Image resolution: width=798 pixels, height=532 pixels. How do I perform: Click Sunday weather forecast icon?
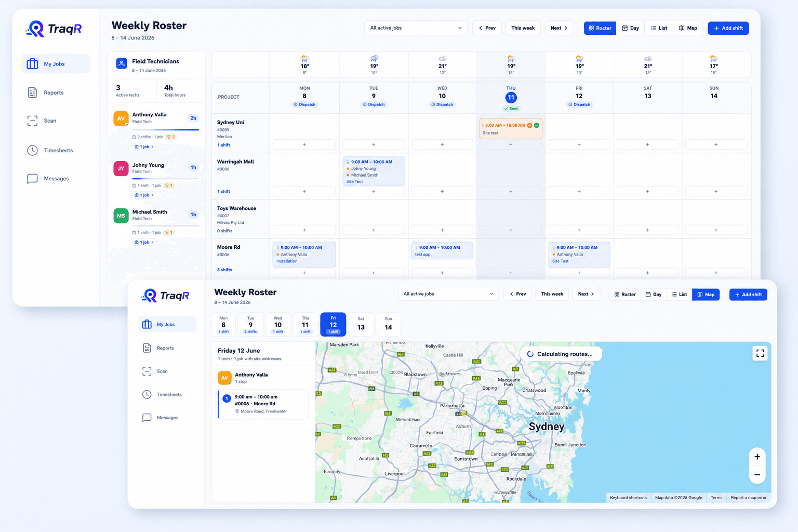pyautogui.click(x=714, y=59)
